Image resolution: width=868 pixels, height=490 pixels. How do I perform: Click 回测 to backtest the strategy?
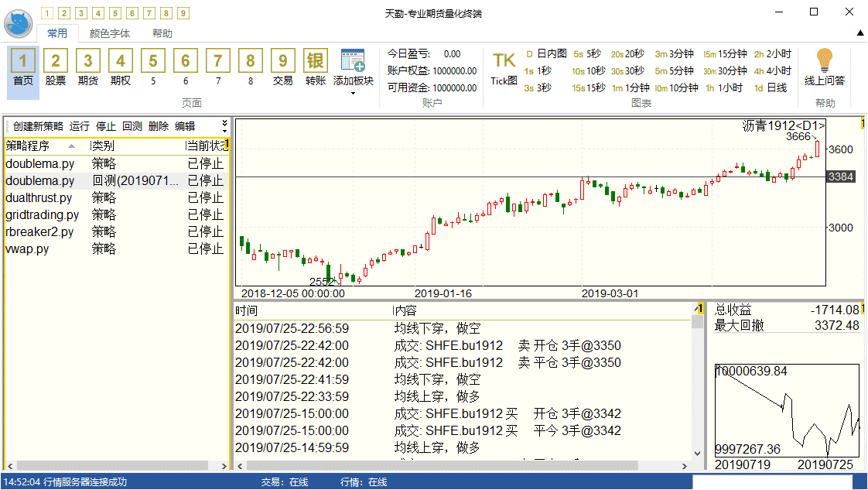click(x=132, y=126)
